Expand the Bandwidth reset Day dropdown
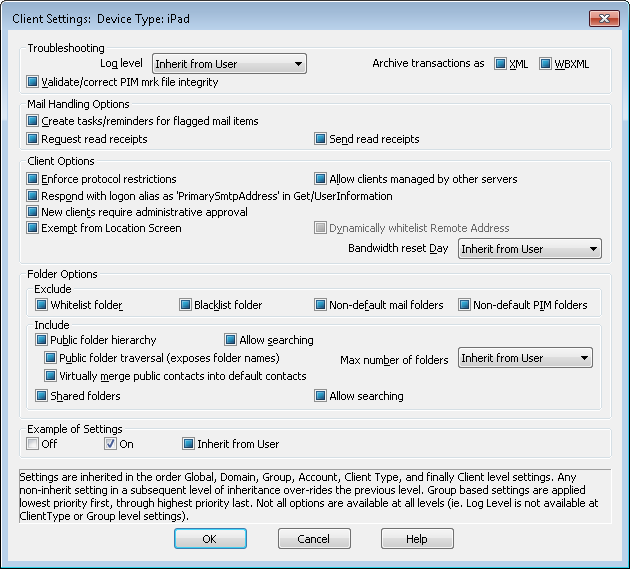630x569 pixels. click(529, 249)
